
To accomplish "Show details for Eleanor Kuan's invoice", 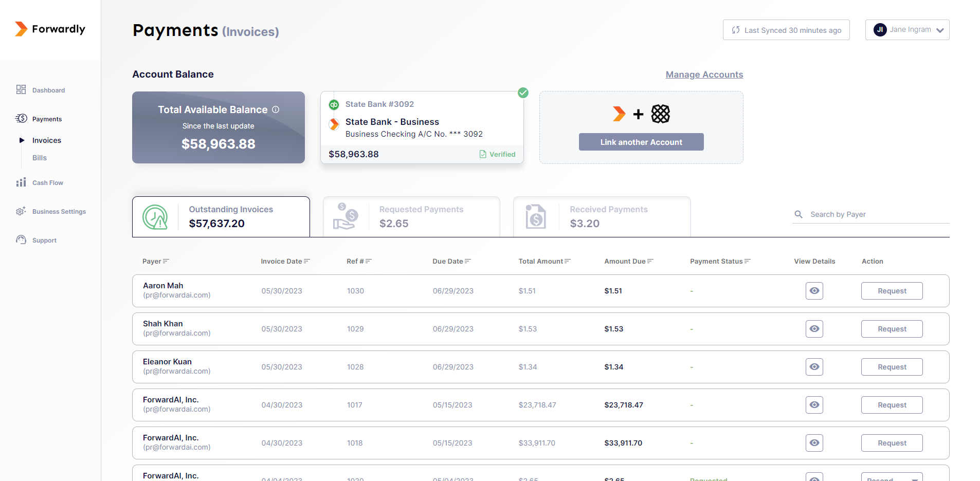I will (814, 367).
